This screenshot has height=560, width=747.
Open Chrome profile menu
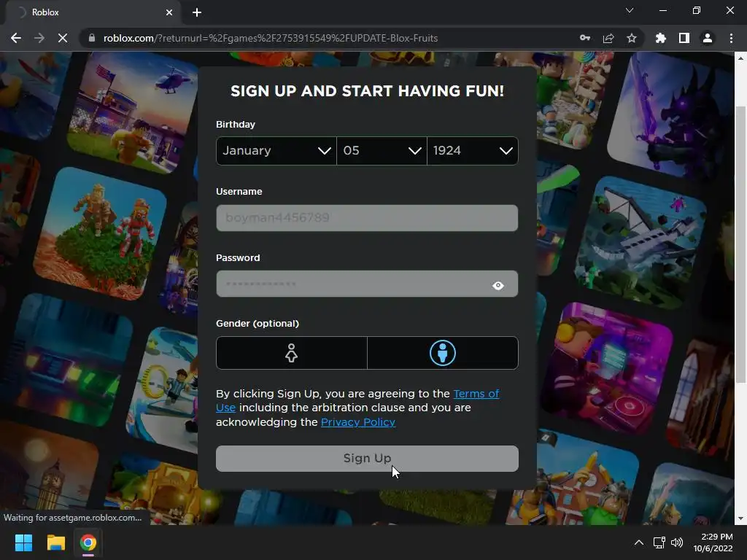tap(708, 38)
